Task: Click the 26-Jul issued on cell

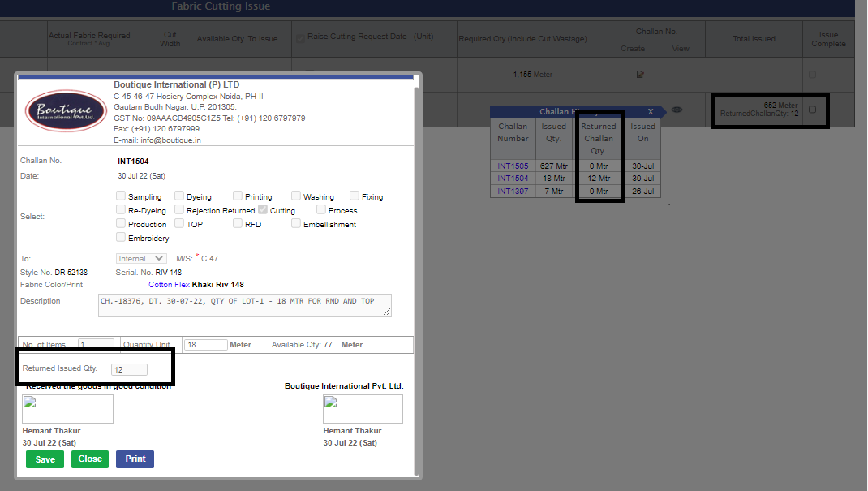Action: (x=642, y=191)
